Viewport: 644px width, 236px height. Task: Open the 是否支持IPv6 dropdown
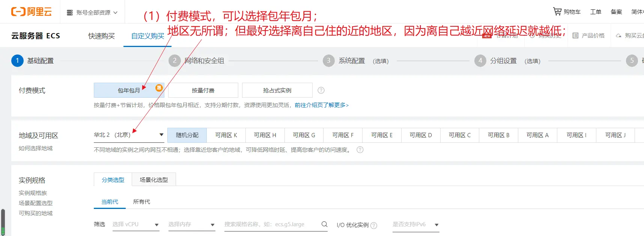pos(416,225)
